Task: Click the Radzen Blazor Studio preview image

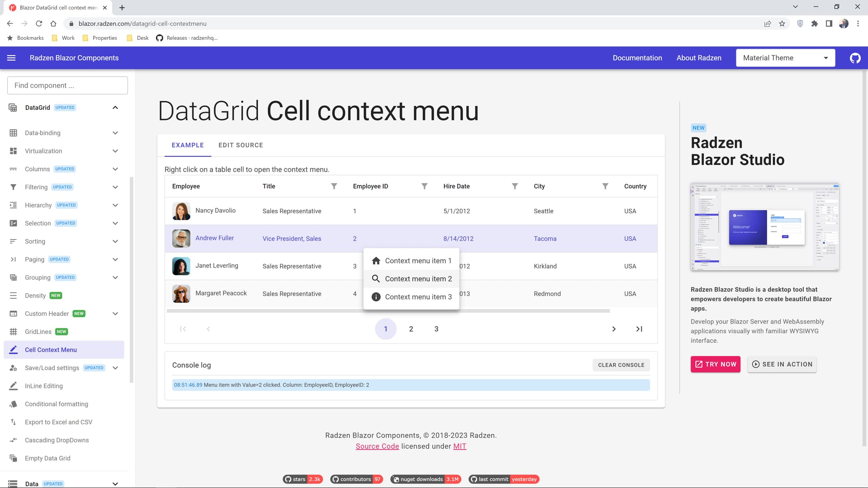Action: coord(764,227)
